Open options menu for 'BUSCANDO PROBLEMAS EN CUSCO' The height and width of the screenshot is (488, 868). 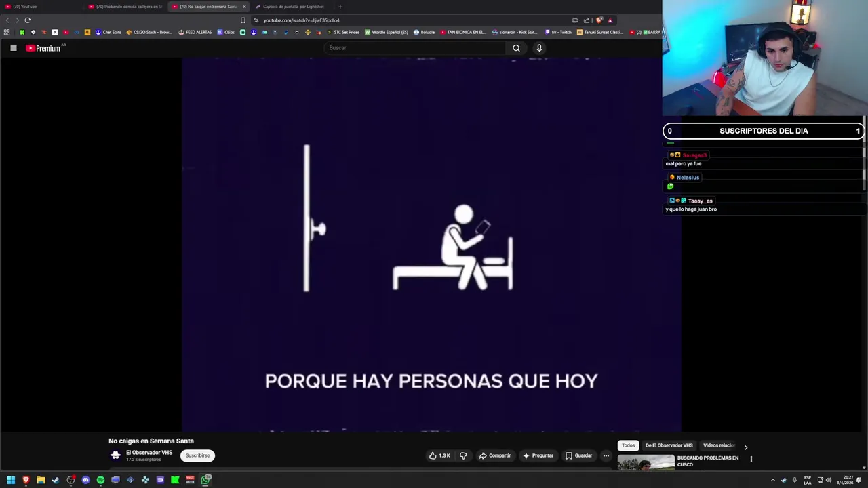[751, 459]
